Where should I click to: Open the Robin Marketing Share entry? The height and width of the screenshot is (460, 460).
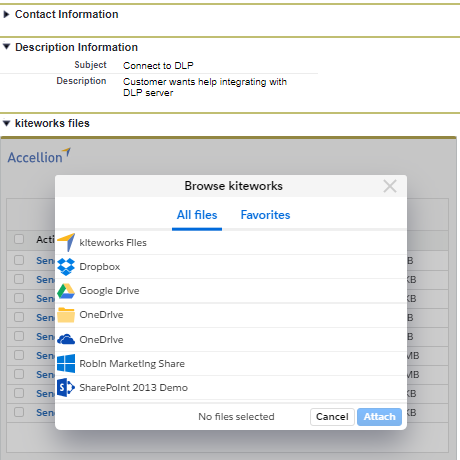pos(231,363)
